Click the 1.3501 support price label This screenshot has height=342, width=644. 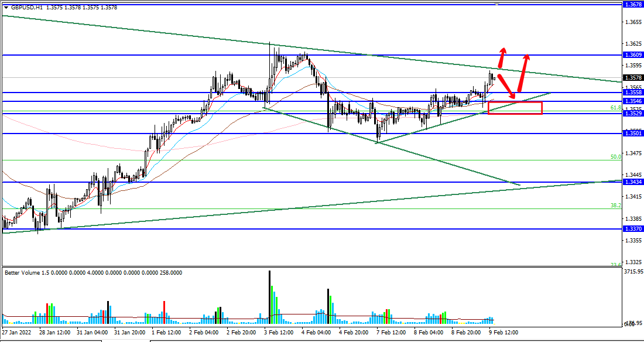click(x=632, y=134)
